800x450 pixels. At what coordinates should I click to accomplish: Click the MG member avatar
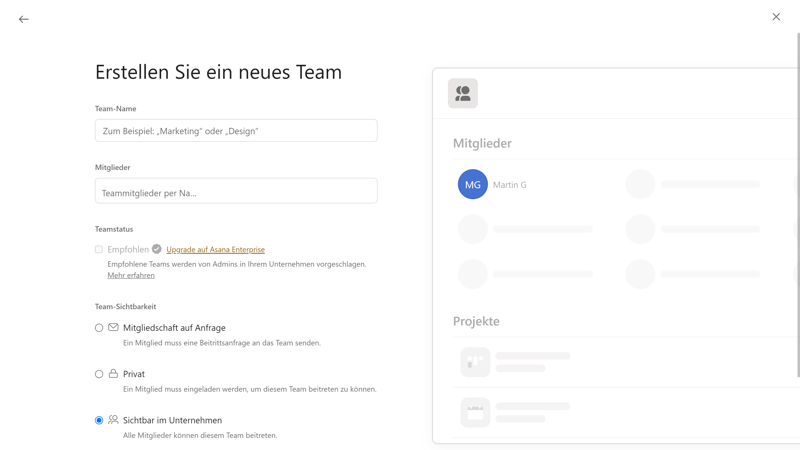472,184
